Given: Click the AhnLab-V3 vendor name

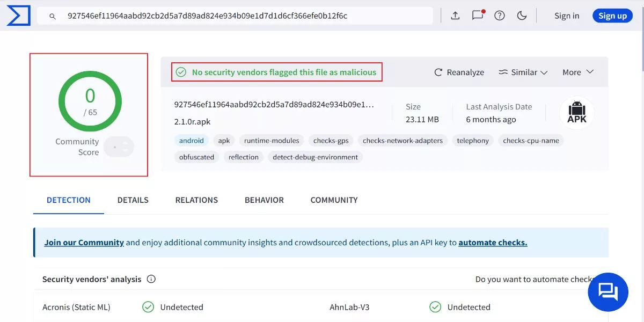Looking at the screenshot, I should pyautogui.click(x=349, y=307).
